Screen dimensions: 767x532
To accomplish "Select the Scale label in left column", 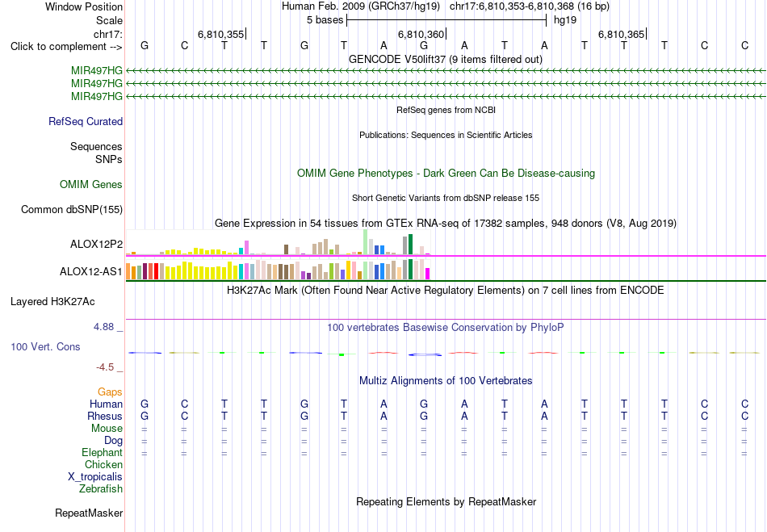I will tap(109, 20).
